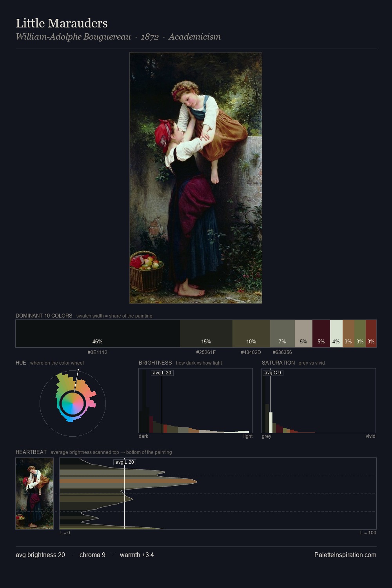Click the warmth +3.4 footer stat

(x=137, y=555)
